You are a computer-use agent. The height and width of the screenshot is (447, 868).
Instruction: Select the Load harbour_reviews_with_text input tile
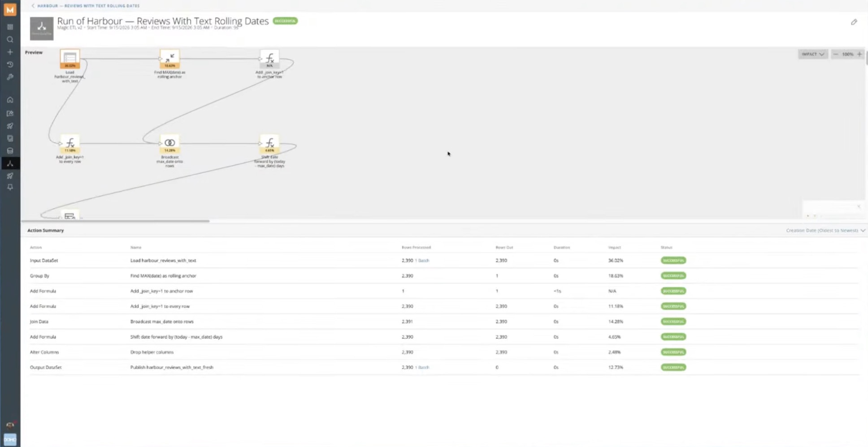coord(70,59)
